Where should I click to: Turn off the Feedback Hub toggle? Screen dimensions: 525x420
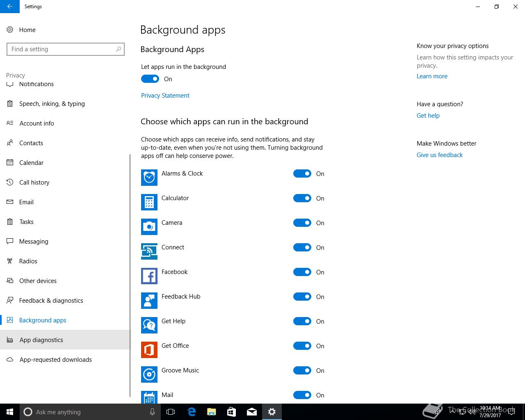302,297
